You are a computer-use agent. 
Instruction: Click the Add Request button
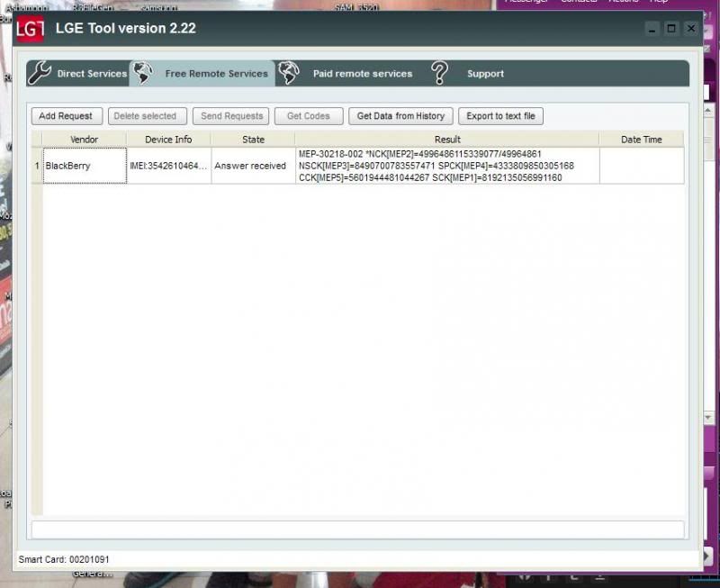pos(67,116)
